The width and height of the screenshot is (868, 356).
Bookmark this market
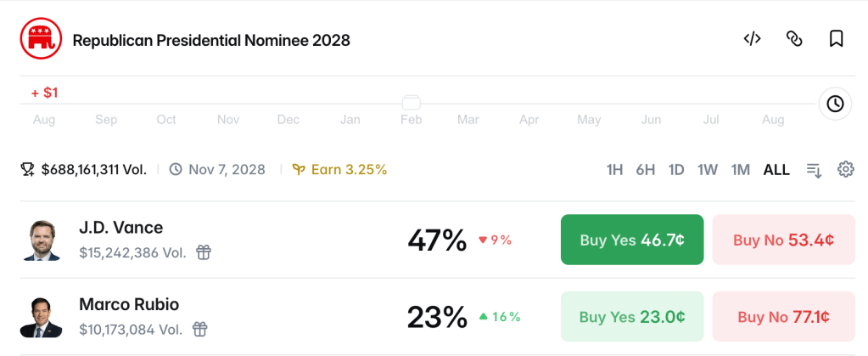(x=836, y=39)
